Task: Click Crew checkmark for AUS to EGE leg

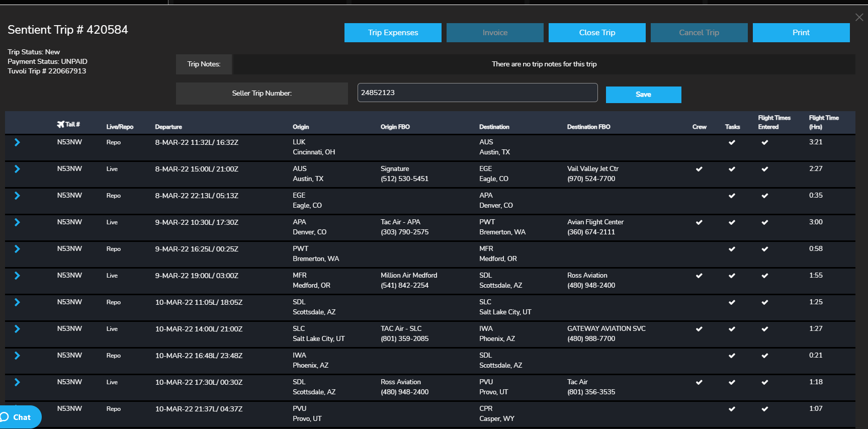Action: [x=699, y=169]
